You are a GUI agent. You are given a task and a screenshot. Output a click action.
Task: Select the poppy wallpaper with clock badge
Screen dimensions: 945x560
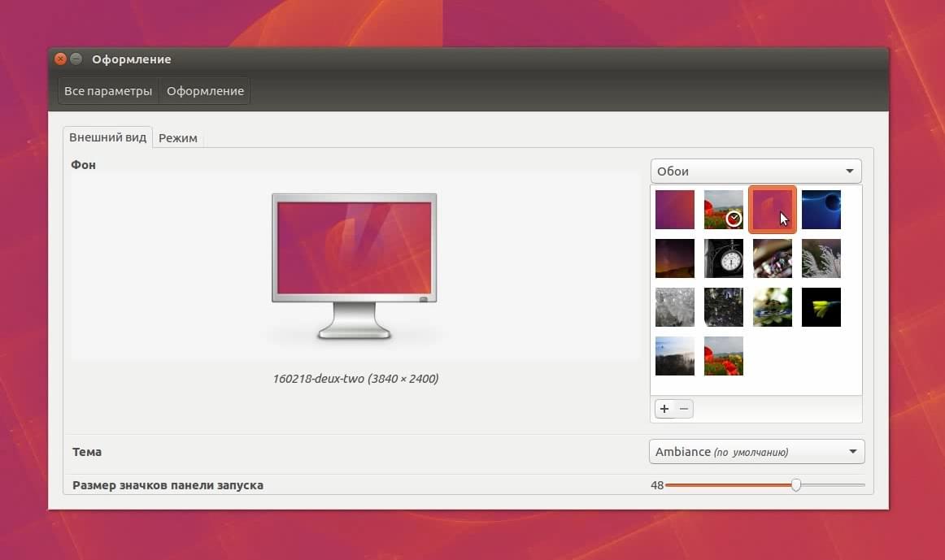(x=724, y=210)
